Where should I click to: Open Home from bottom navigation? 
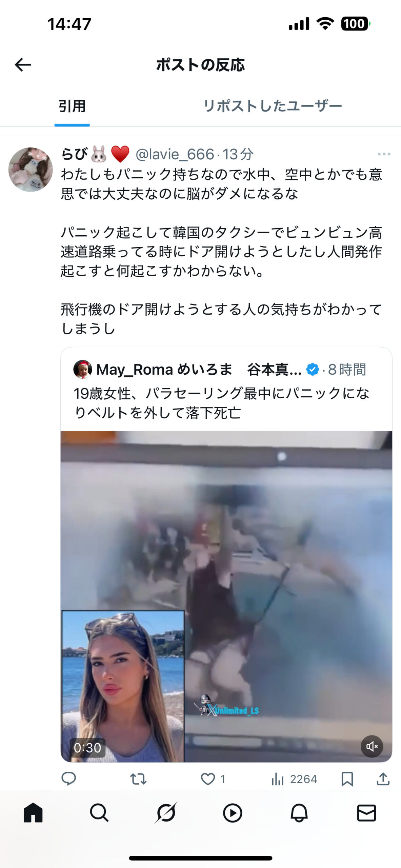33,813
